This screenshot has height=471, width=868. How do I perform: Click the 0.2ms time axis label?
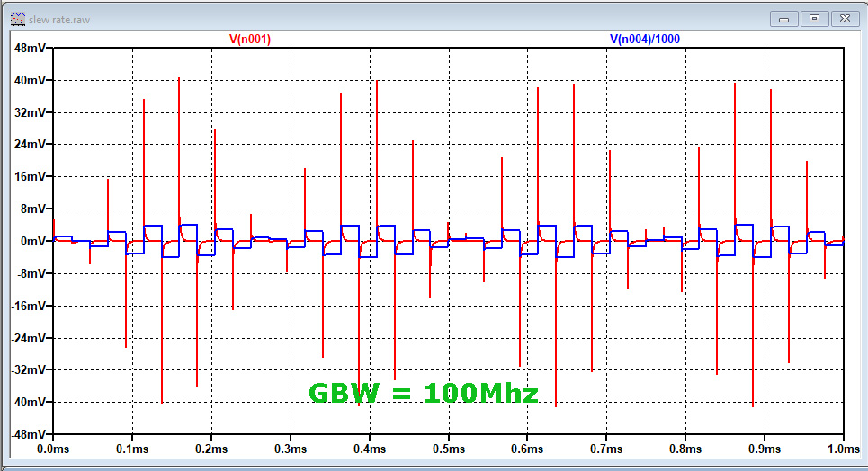pos(211,449)
